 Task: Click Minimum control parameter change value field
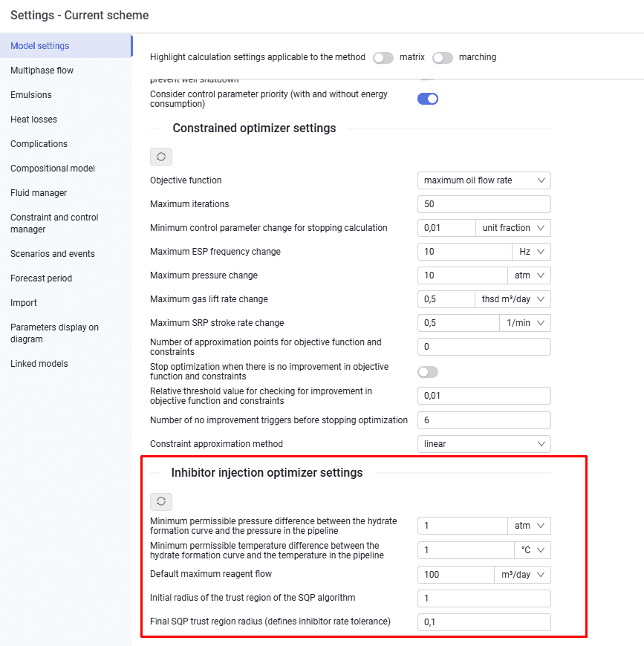pyautogui.click(x=446, y=228)
